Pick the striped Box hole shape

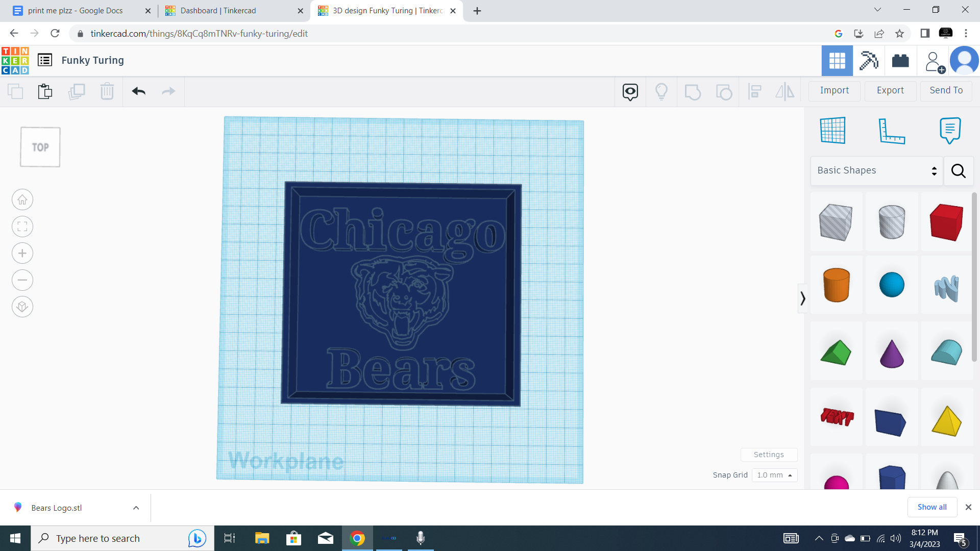pos(836,222)
